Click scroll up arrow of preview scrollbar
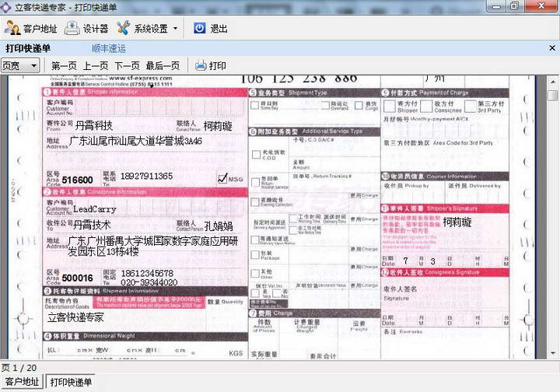Viewport: 560px width, 392px height. pos(553,82)
